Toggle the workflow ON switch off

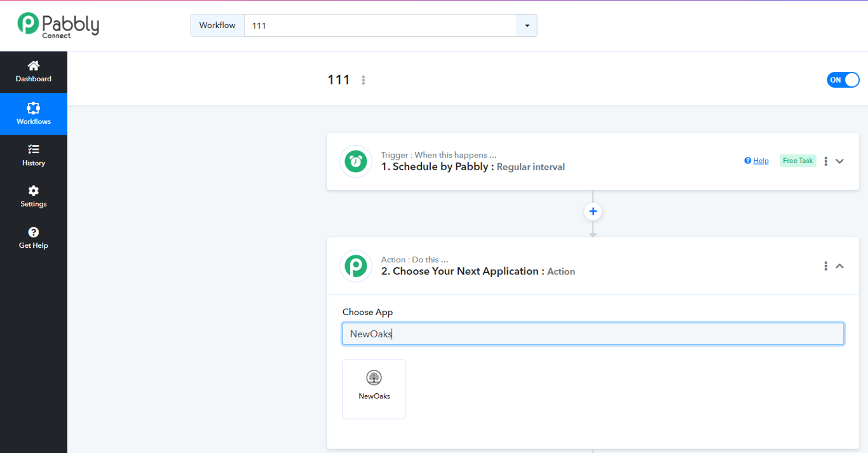point(843,79)
